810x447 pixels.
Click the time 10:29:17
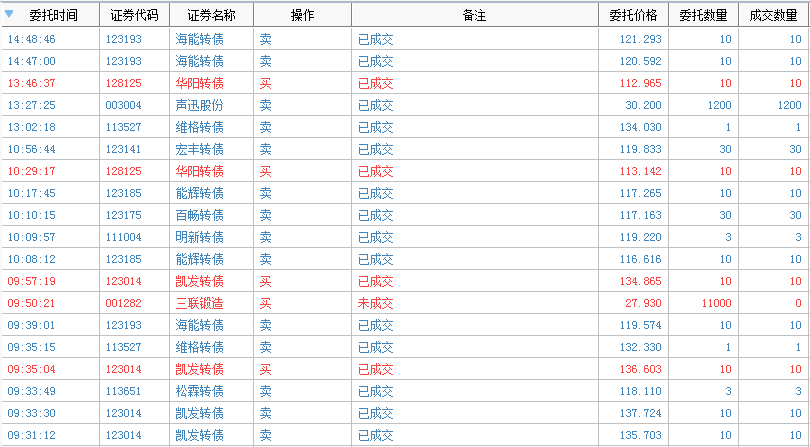[32, 171]
